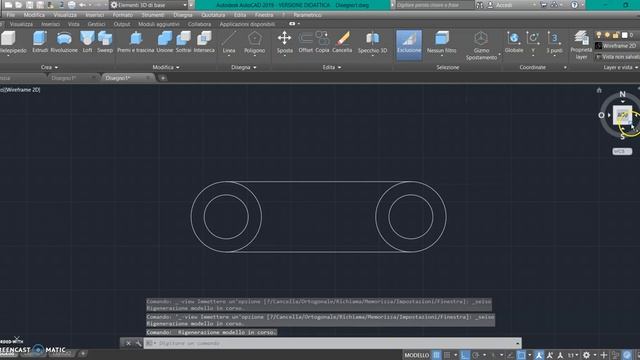Screen dimensions: 640x360
Task: Click the Nessun filtro selection filter
Action: coord(442,42)
